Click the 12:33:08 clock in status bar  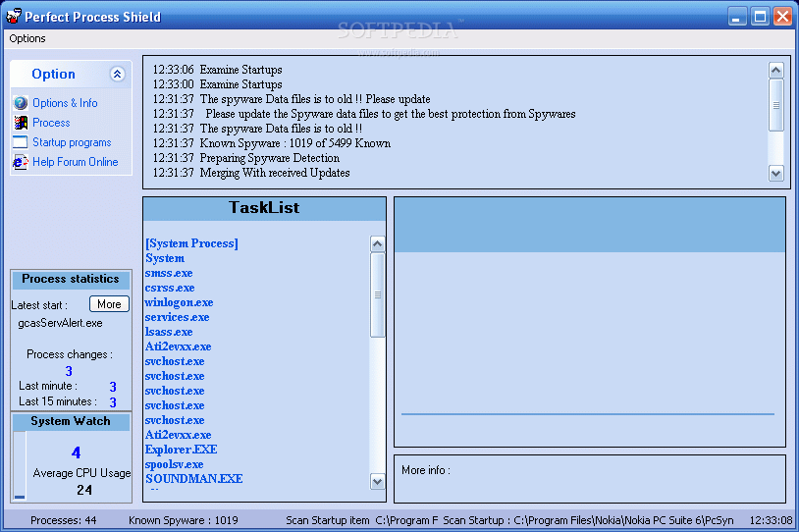point(771,520)
